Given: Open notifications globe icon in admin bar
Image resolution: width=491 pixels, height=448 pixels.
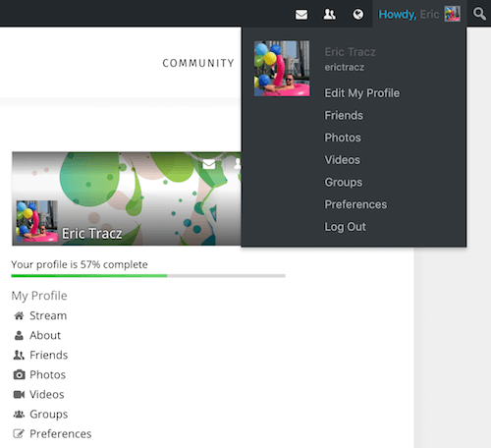Looking at the screenshot, I should tap(357, 15).
